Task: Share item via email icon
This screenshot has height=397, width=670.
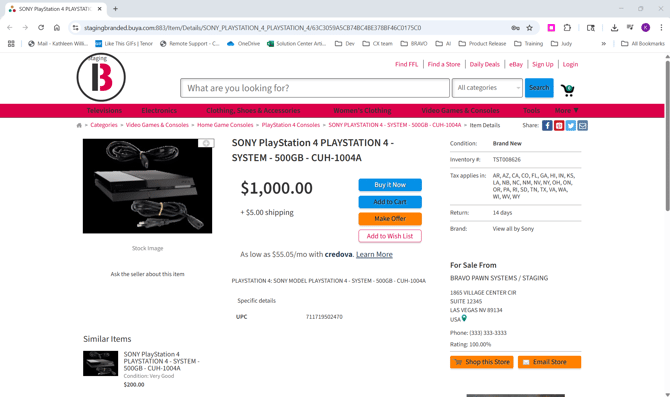Action: [x=582, y=125]
